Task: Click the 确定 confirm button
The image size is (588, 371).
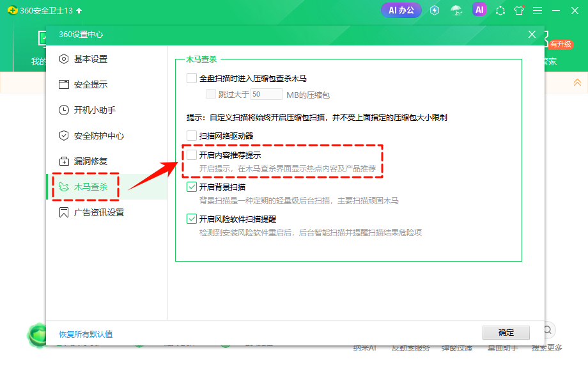Action: (x=506, y=332)
